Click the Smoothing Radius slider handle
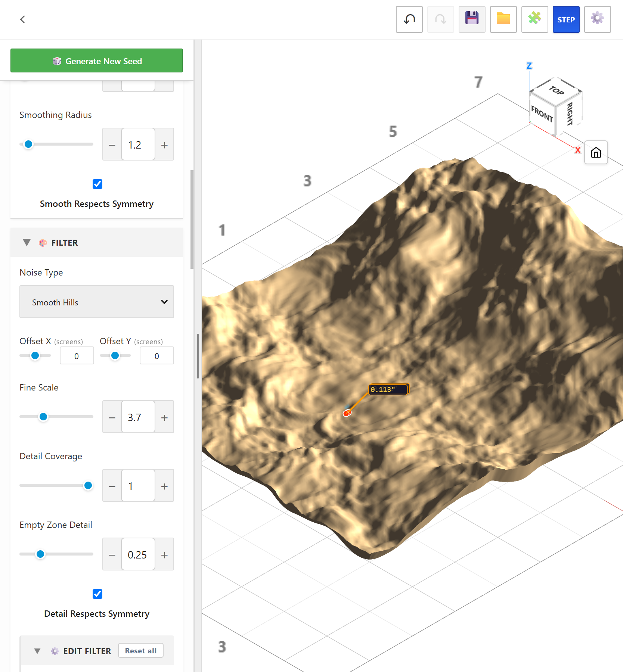This screenshot has width=623, height=672. (28, 144)
